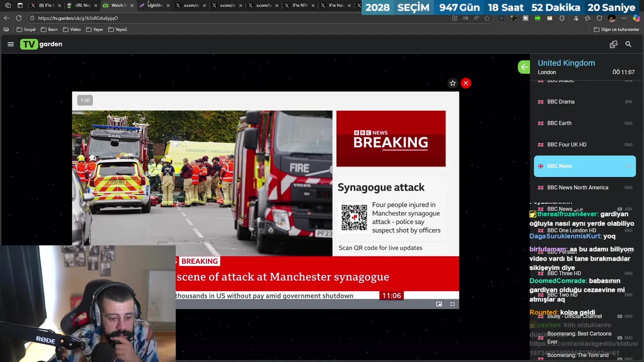Open the profile avatar

(x=612, y=18)
